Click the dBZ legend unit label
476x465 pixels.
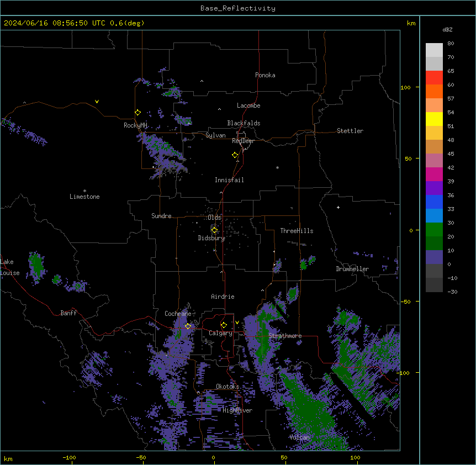pos(447,29)
